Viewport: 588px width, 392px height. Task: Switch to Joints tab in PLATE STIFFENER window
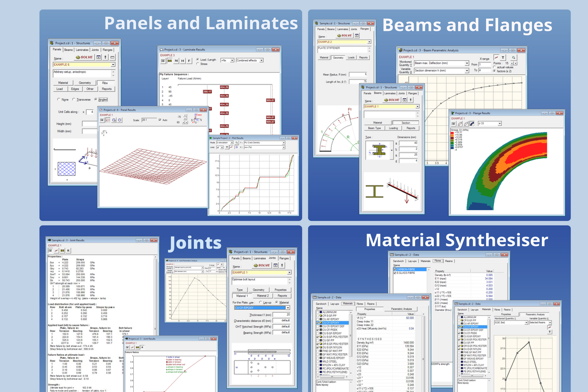tap(353, 29)
